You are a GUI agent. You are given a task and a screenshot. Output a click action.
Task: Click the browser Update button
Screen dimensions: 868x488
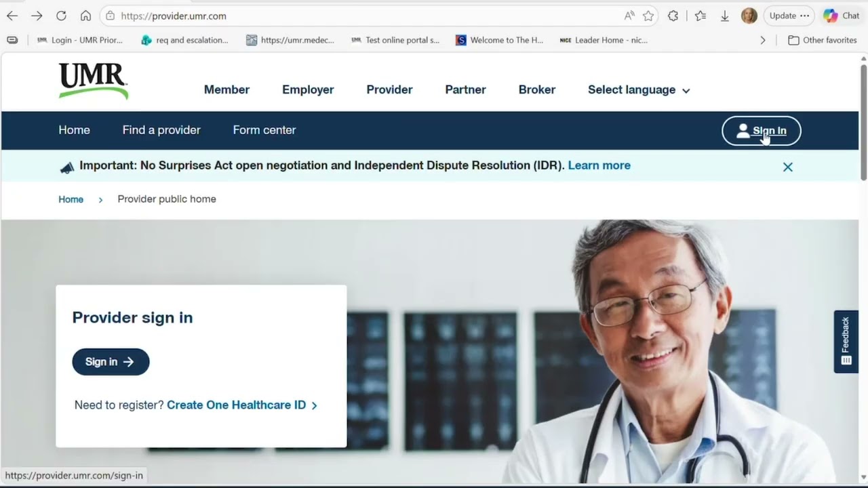coord(789,16)
